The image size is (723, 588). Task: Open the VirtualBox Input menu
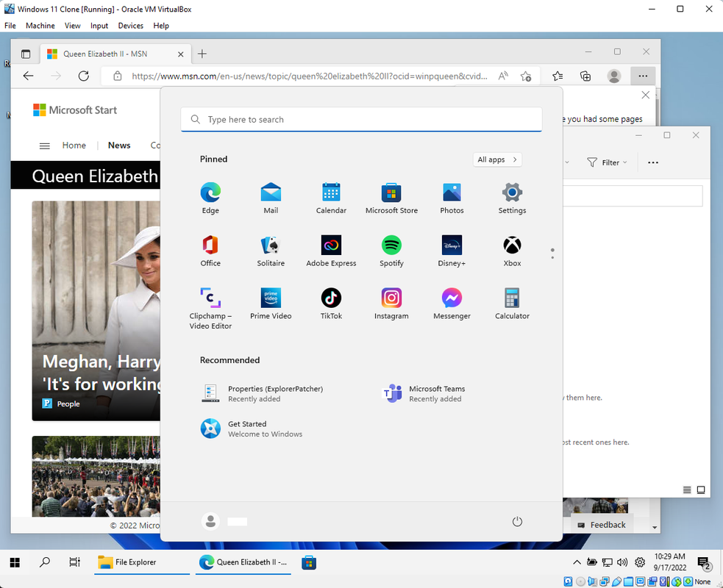point(99,26)
